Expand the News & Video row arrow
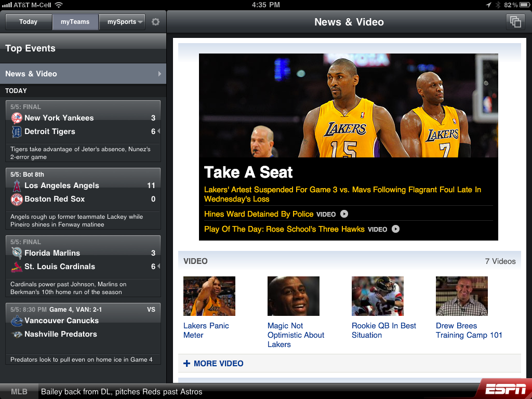Image resolution: width=532 pixels, height=399 pixels. click(x=160, y=74)
